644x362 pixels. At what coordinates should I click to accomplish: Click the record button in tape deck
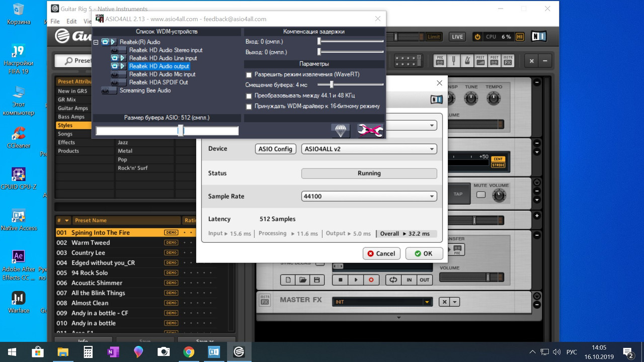[x=371, y=280]
